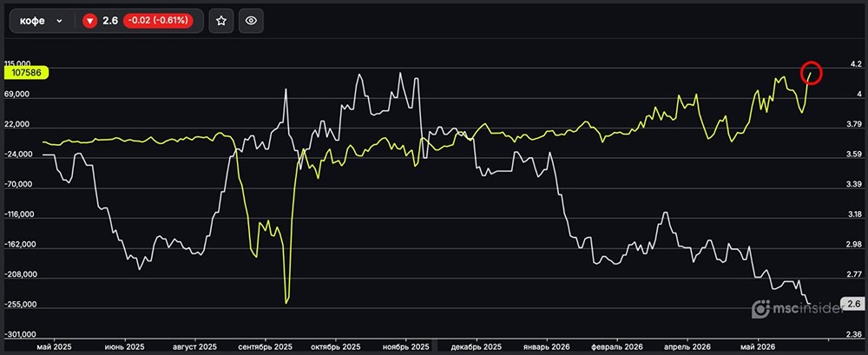Click the red circled point on yellow line

812,73
